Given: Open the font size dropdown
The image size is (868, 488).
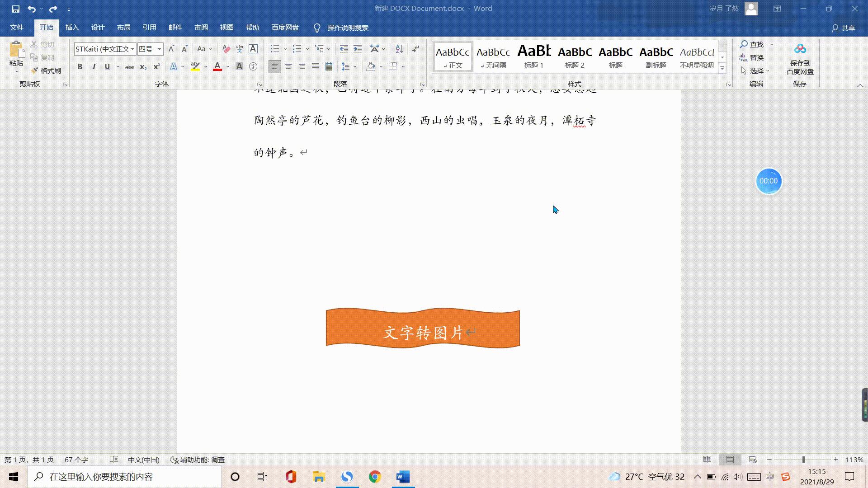Looking at the screenshot, I should coord(159,49).
